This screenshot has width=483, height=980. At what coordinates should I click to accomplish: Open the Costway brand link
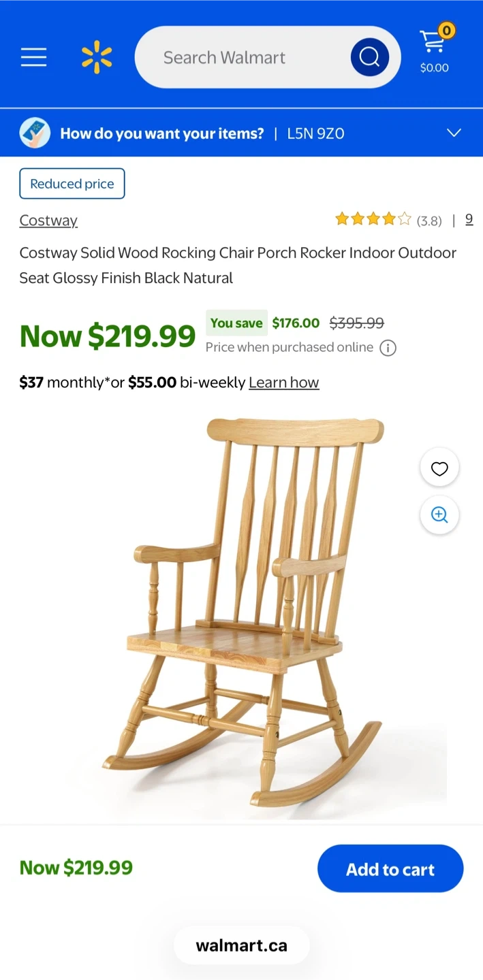[48, 220]
